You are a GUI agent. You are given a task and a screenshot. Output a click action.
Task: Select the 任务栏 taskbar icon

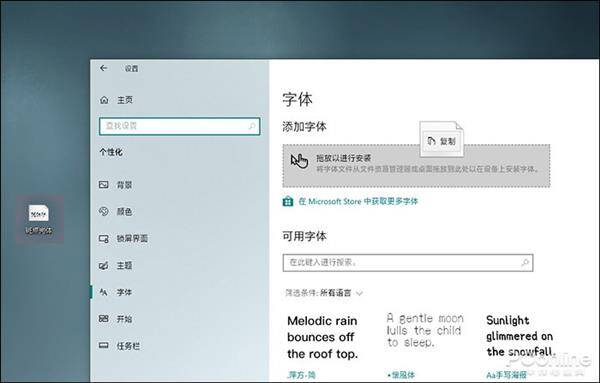click(104, 345)
